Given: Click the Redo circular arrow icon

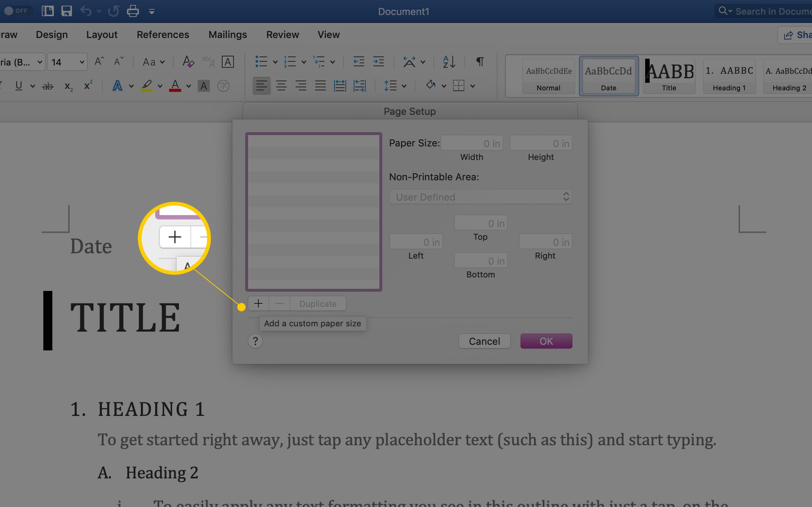Looking at the screenshot, I should [113, 11].
